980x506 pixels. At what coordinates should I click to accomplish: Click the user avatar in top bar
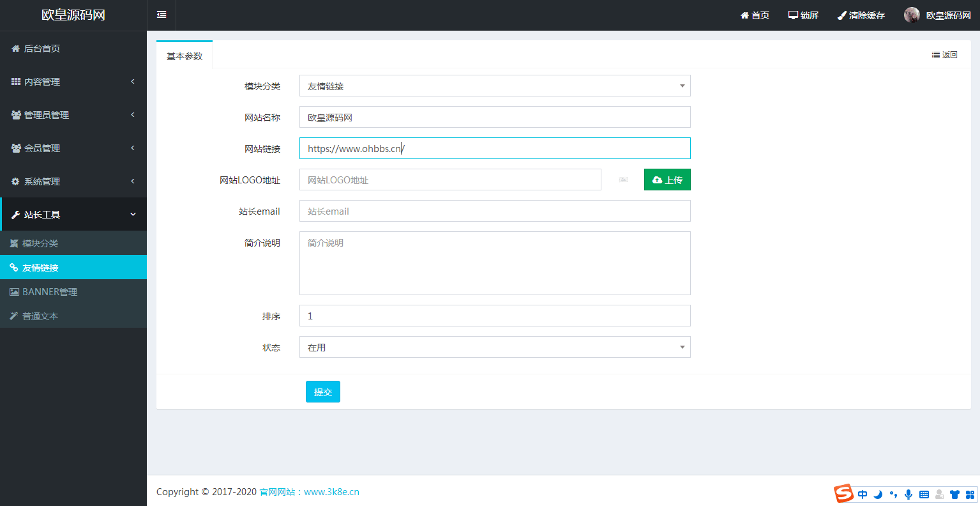click(x=912, y=15)
